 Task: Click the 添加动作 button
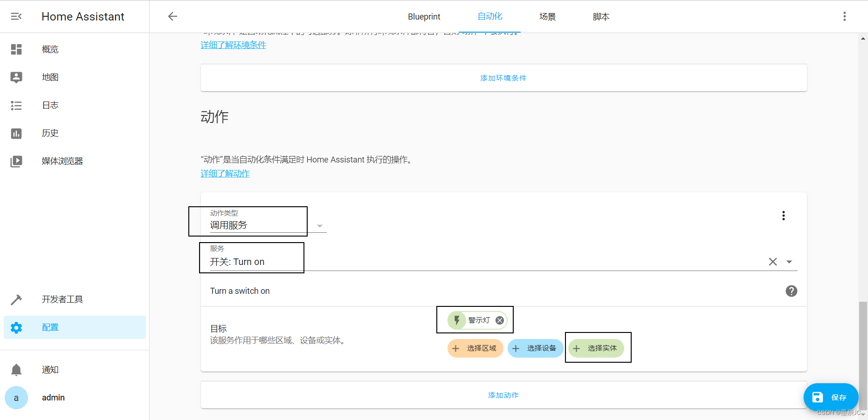click(503, 395)
